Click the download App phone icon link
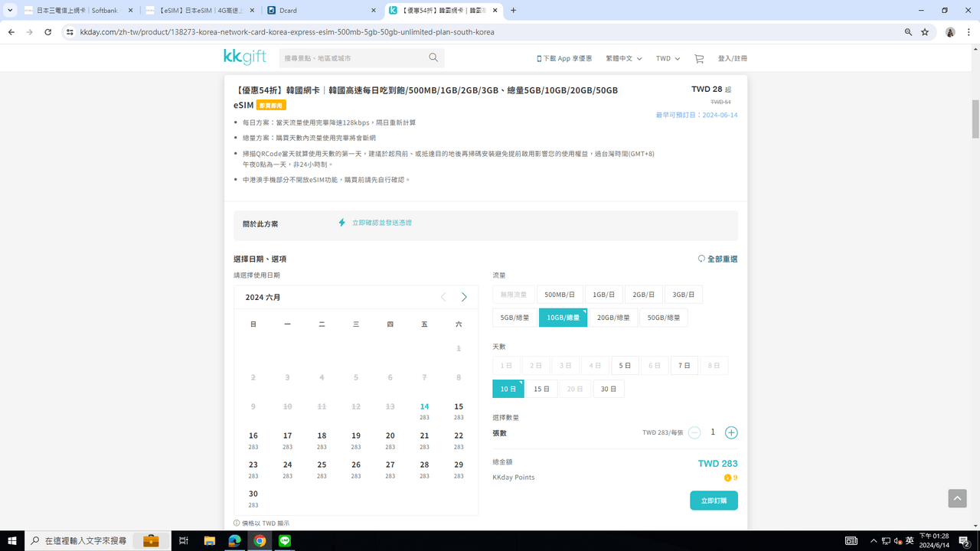Image resolution: width=980 pixels, height=551 pixels. click(x=564, y=58)
